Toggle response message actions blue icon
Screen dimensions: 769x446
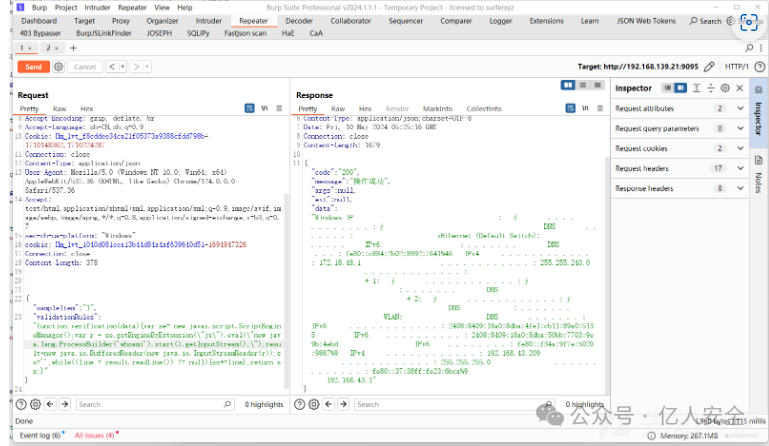click(x=570, y=108)
